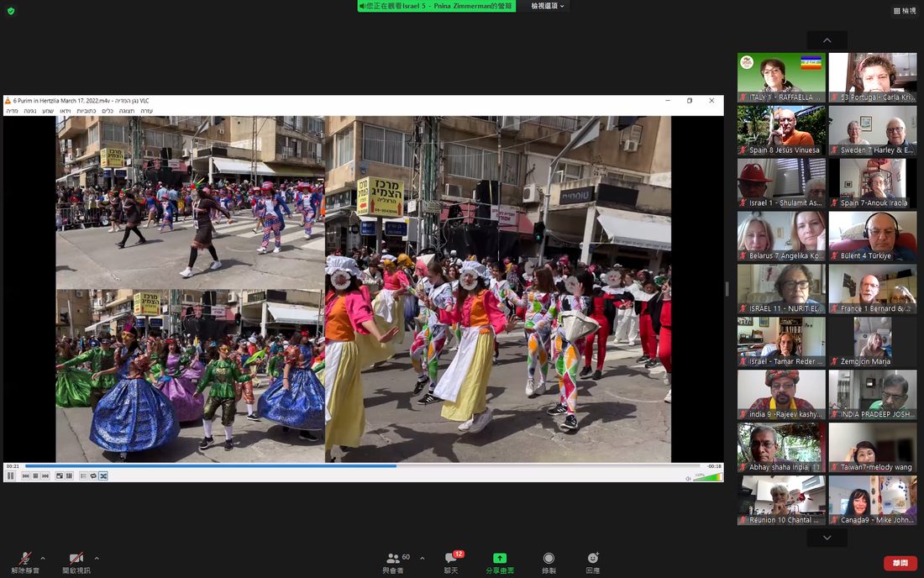
Task: Toggle VLC fullscreen video icon
Action: pyautogui.click(x=60, y=476)
